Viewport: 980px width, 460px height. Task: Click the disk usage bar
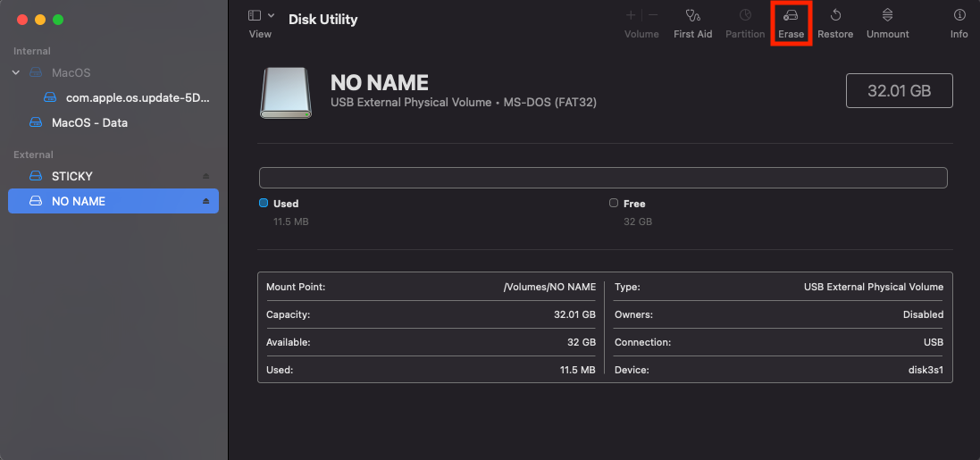coord(603,178)
